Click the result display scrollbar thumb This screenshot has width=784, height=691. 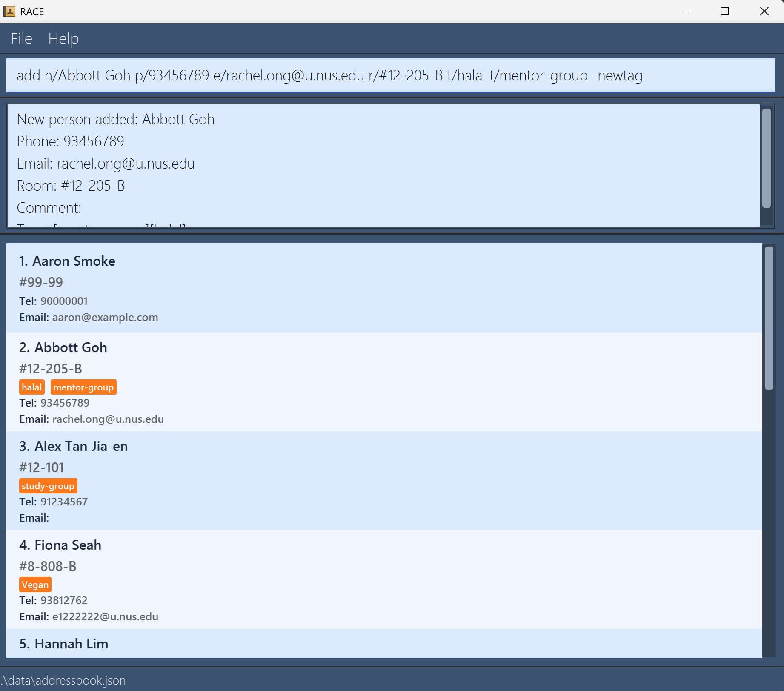(x=766, y=158)
